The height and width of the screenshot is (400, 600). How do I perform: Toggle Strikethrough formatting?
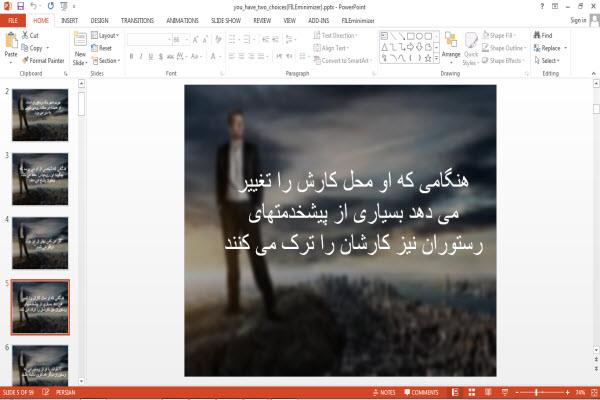click(x=170, y=56)
